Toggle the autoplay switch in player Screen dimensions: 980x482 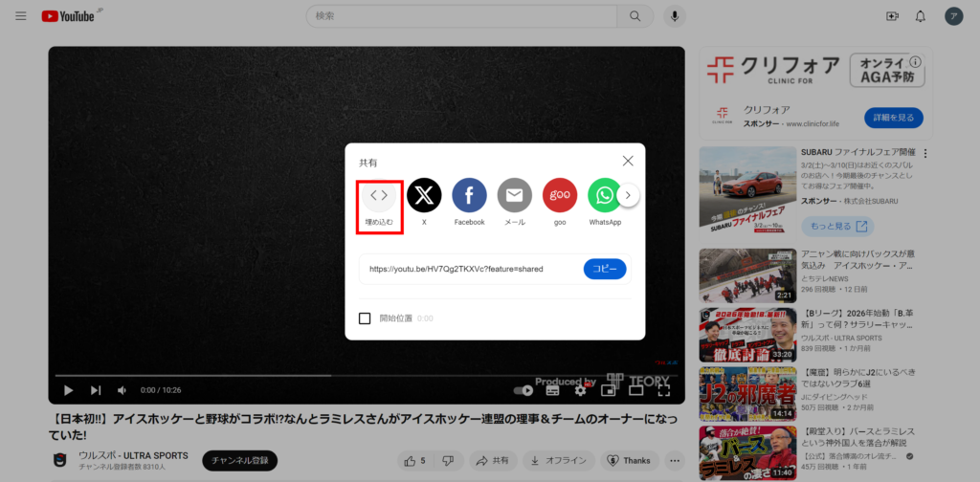coord(523,390)
